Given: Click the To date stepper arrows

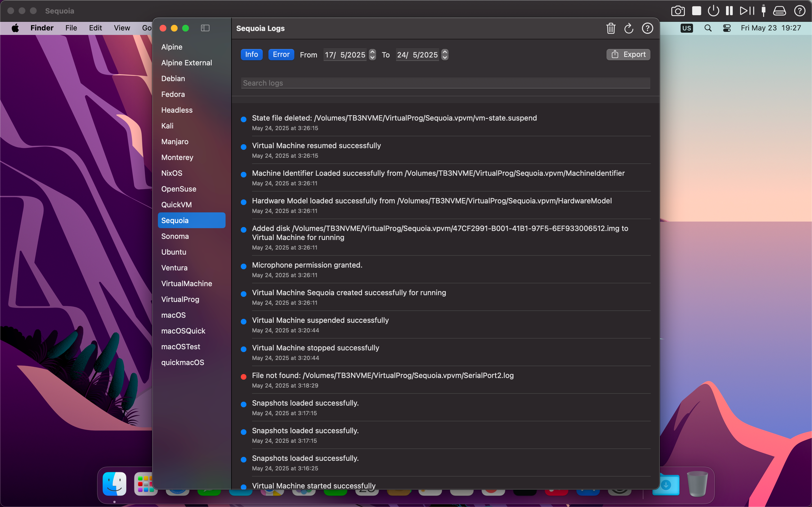Looking at the screenshot, I should [445, 54].
